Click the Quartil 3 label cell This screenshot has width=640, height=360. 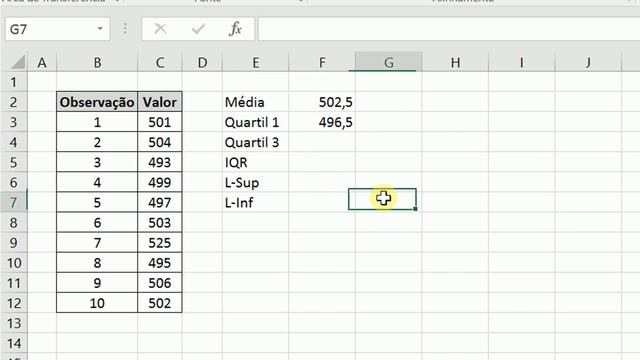256,142
